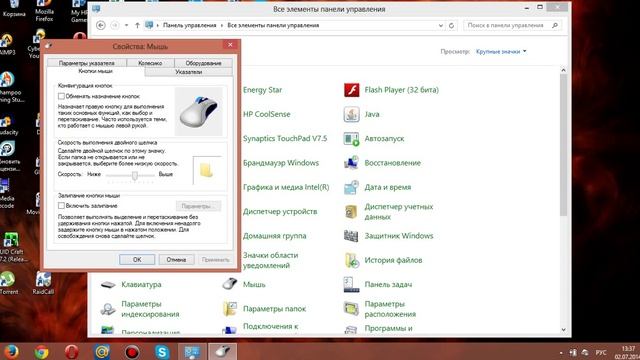Click the Панель задач icon
640x360 pixels.
click(351, 284)
